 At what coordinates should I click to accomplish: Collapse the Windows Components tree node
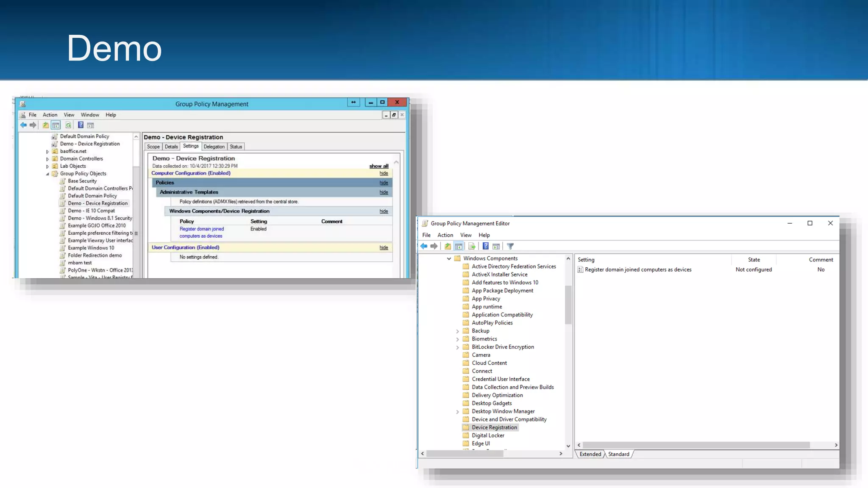click(449, 258)
